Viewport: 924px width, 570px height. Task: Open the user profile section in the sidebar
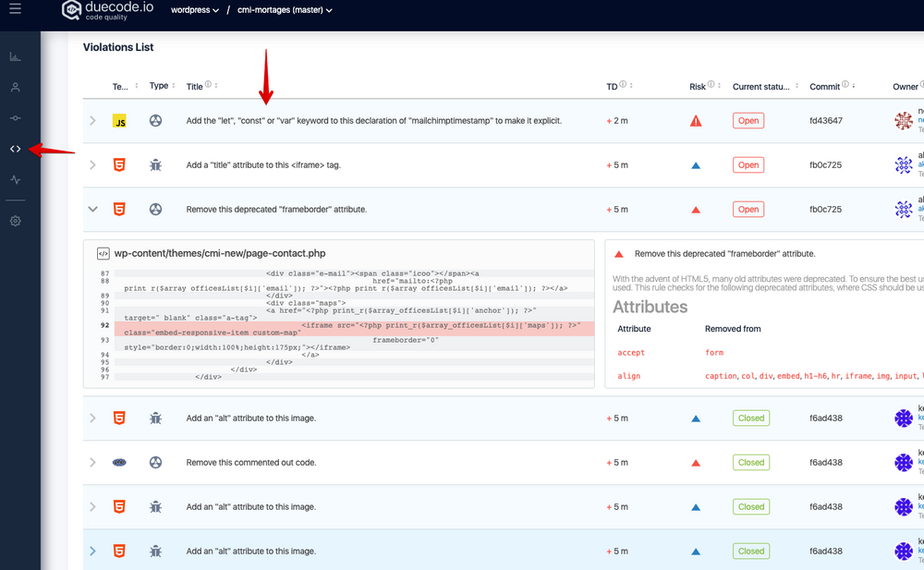click(16, 88)
